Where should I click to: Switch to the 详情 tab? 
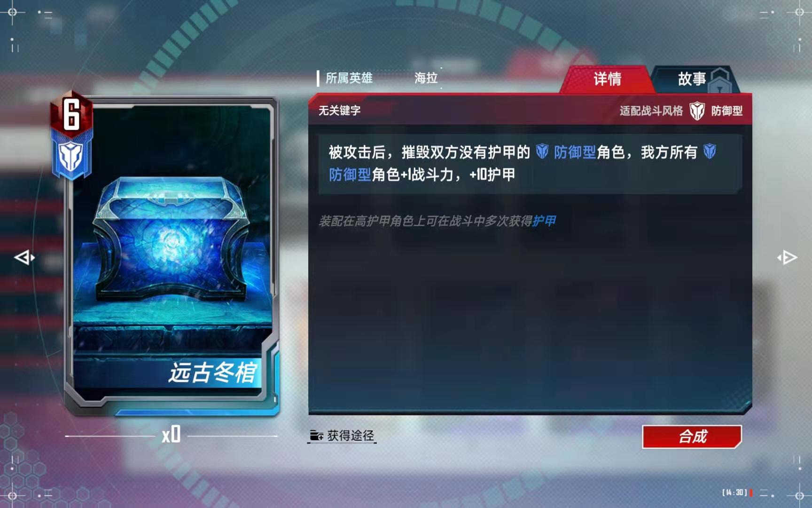point(607,79)
